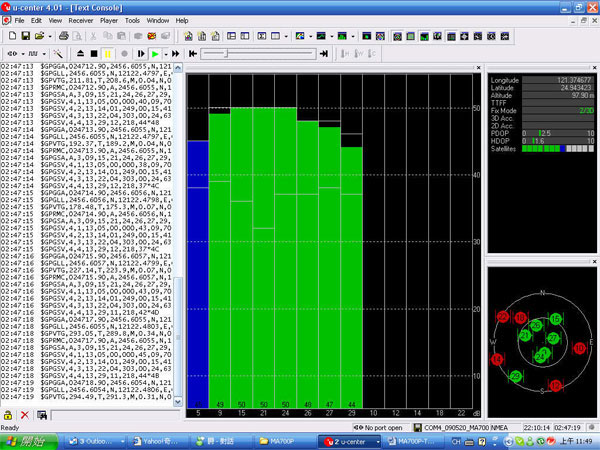The width and height of the screenshot is (600, 450).
Task: Click the console filter icon beside red X
Action: 42,415
